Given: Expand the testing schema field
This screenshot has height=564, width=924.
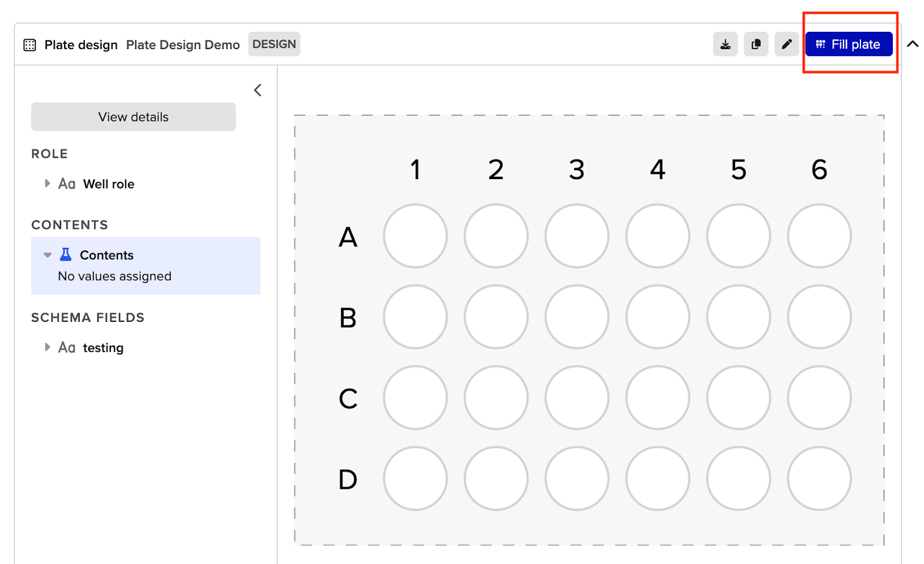Looking at the screenshot, I should (47, 347).
